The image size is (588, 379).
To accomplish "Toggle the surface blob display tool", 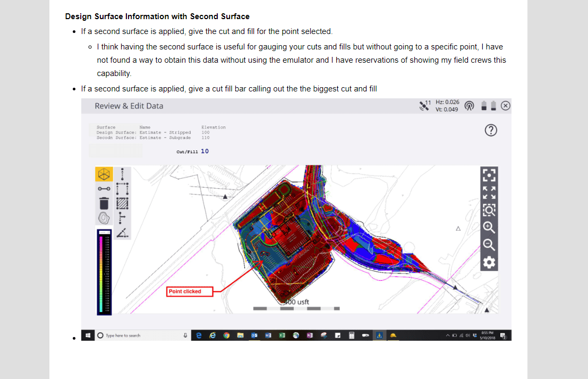I will click(x=104, y=217).
